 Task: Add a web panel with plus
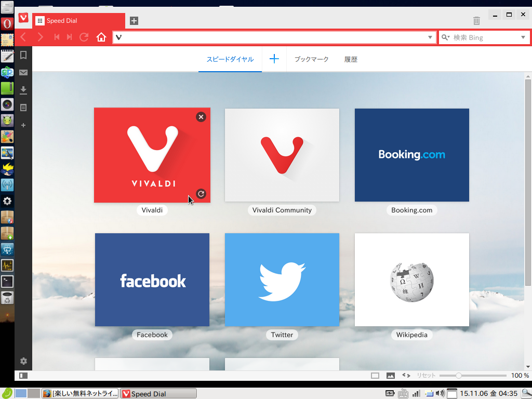pos(23,125)
